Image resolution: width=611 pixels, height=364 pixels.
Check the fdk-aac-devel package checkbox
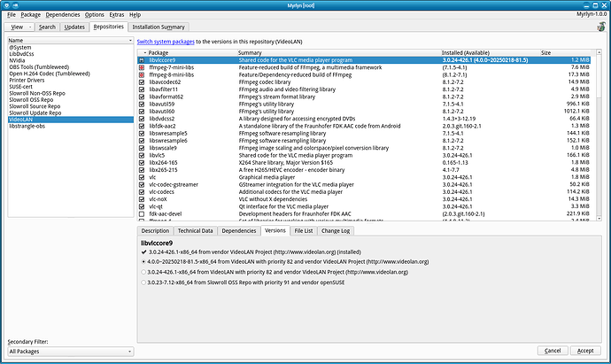click(142, 214)
